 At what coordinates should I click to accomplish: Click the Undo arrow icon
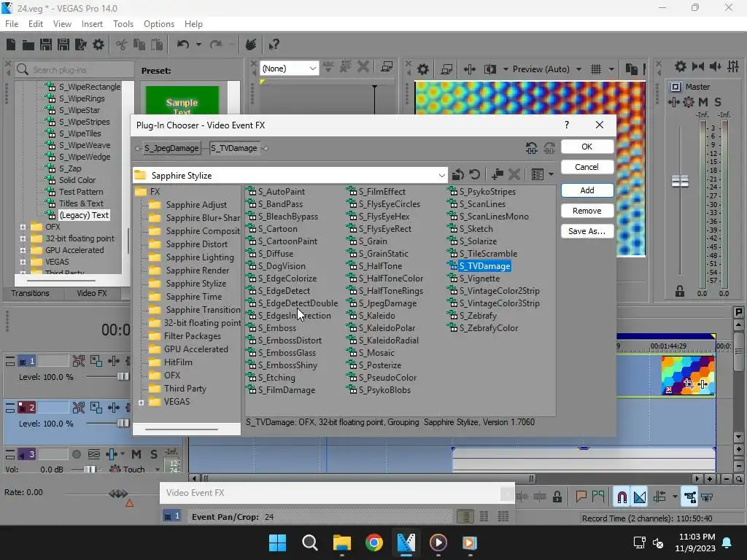pos(182,44)
